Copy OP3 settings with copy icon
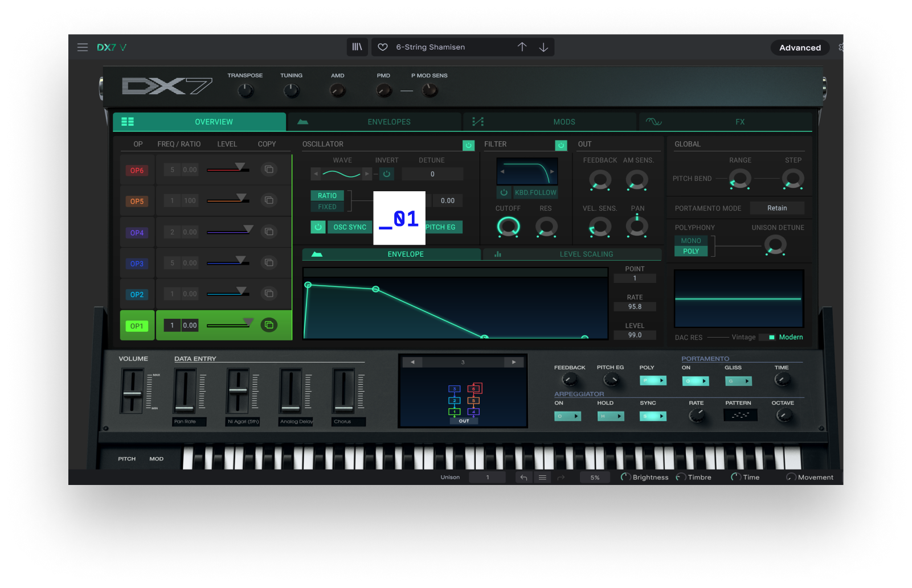This screenshot has height=588, width=912. click(269, 262)
